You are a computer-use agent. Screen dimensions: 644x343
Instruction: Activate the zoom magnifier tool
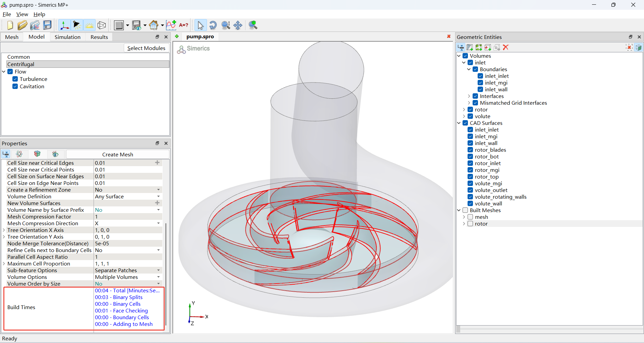(x=225, y=25)
